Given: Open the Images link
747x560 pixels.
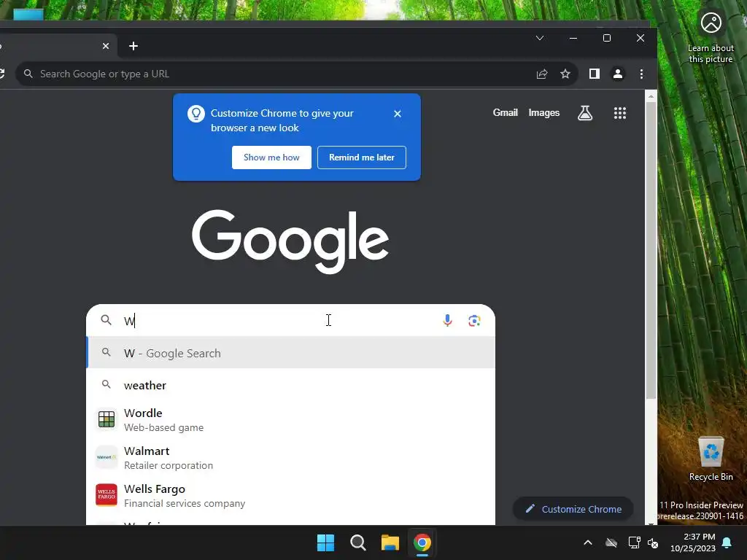Looking at the screenshot, I should point(544,113).
